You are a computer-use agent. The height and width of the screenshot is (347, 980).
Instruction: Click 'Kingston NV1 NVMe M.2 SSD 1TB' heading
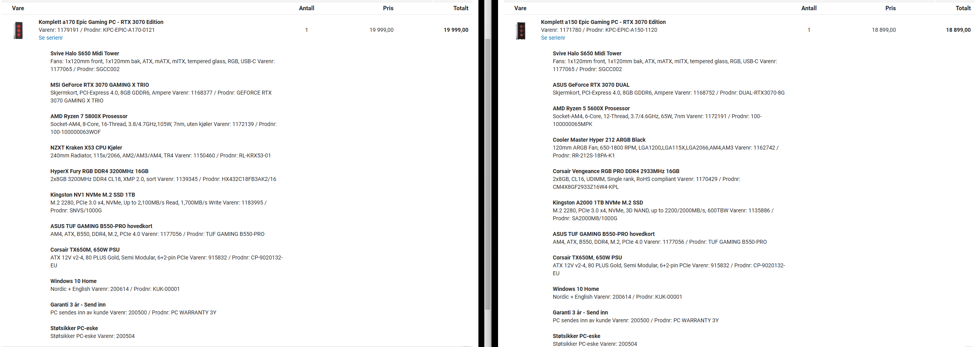point(93,195)
